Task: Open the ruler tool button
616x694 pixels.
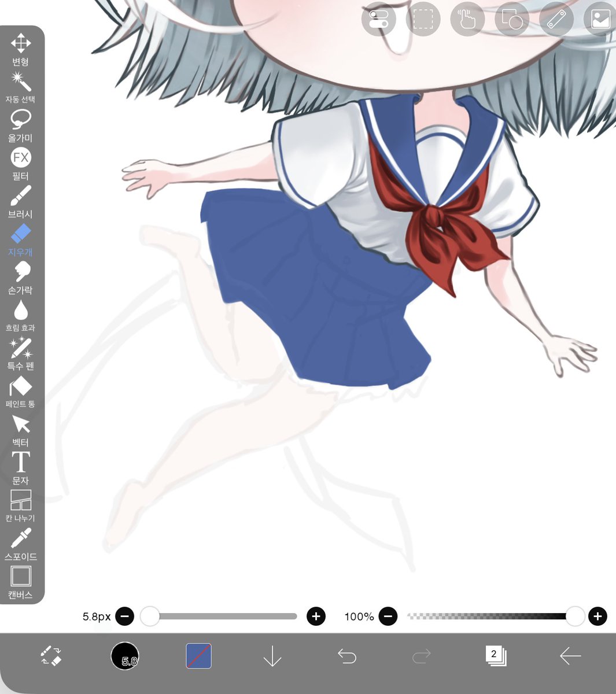Action: pyautogui.click(x=556, y=19)
